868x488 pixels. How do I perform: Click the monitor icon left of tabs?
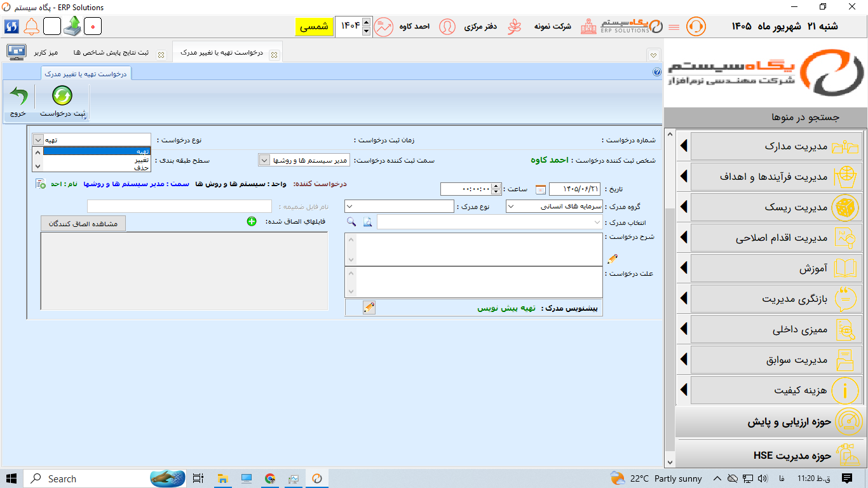click(x=16, y=52)
